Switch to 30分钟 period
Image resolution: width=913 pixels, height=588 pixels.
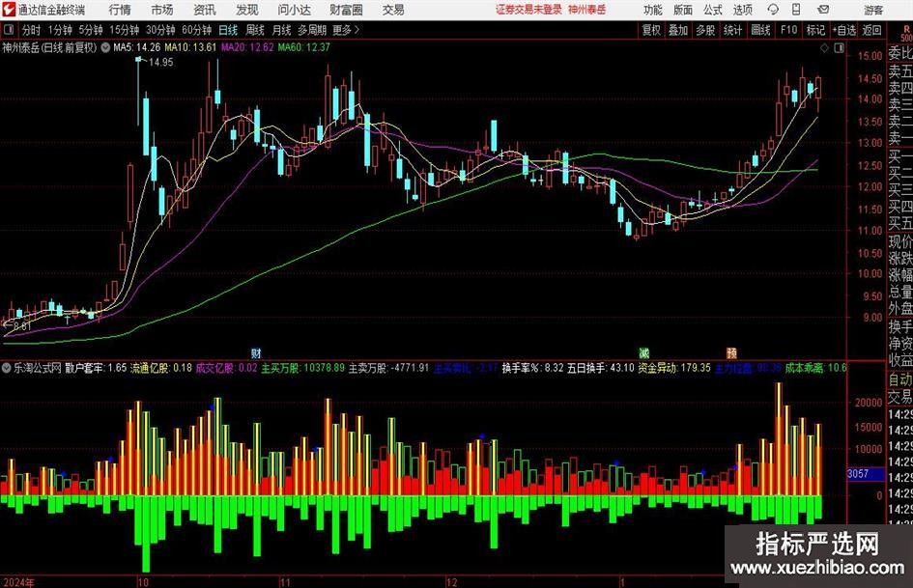pos(160,30)
